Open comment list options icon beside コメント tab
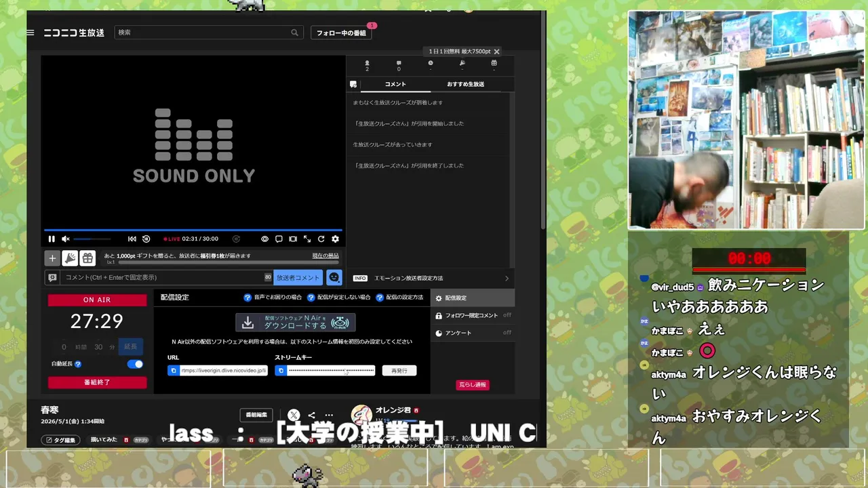Image resolution: width=868 pixels, height=488 pixels. pos(353,85)
